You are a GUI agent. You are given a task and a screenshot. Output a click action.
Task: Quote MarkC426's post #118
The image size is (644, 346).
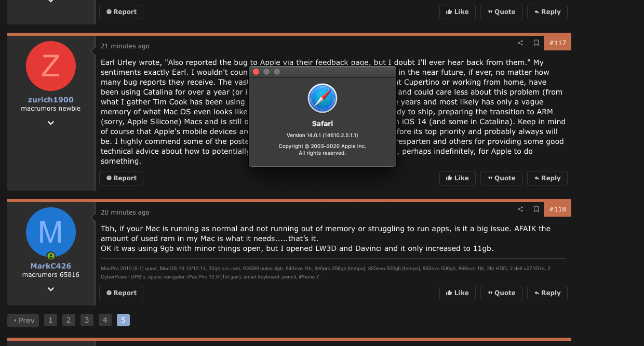pos(501,293)
